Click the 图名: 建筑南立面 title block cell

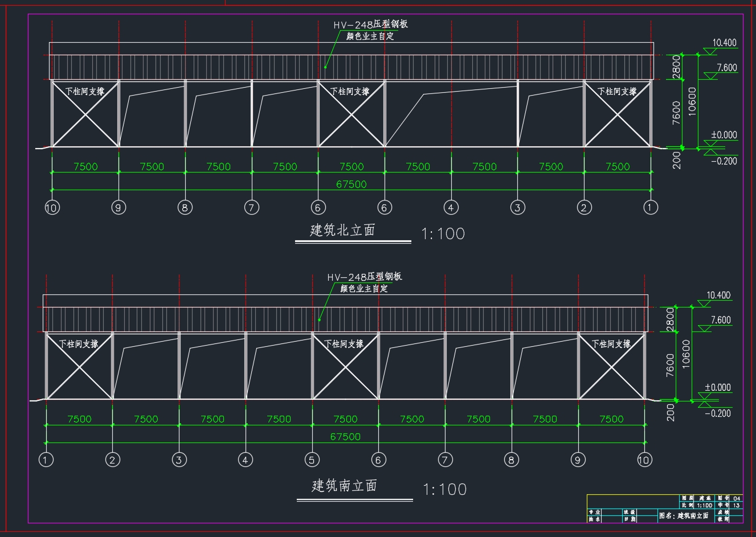(x=684, y=516)
